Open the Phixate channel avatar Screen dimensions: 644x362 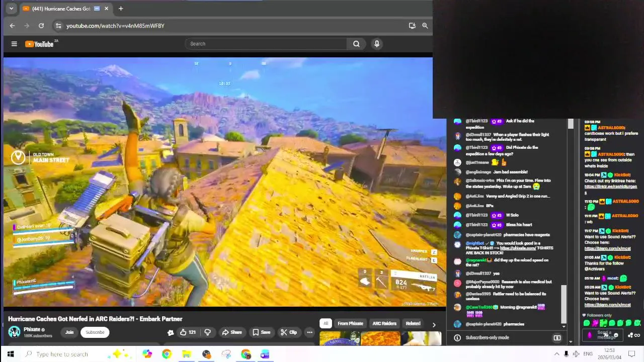tap(14, 332)
